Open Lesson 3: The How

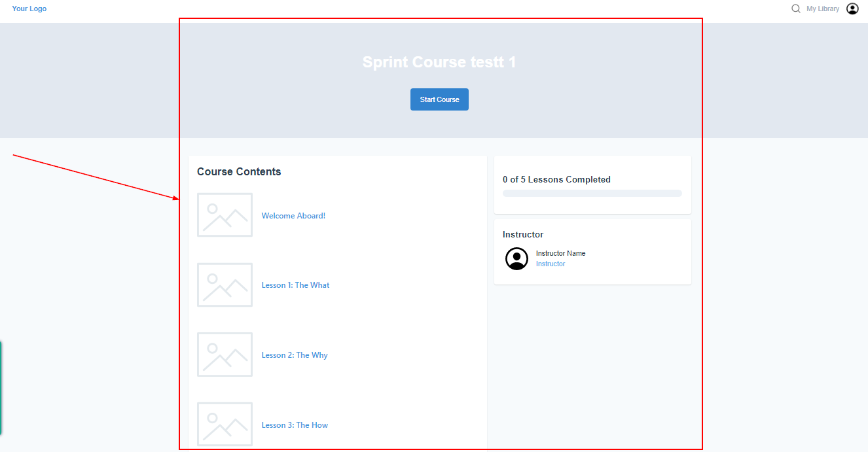(295, 425)
